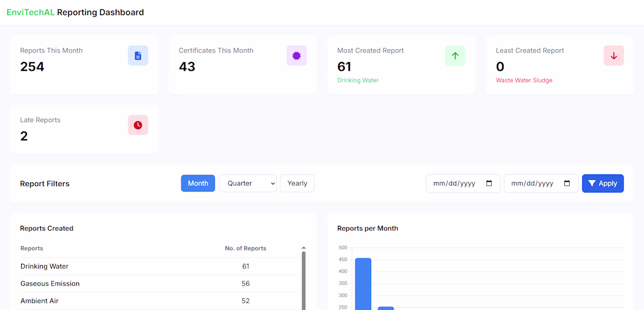Click the scroll up arrow in Reports table
Screen dimensions: 644x310
click(x=303, y=248)
